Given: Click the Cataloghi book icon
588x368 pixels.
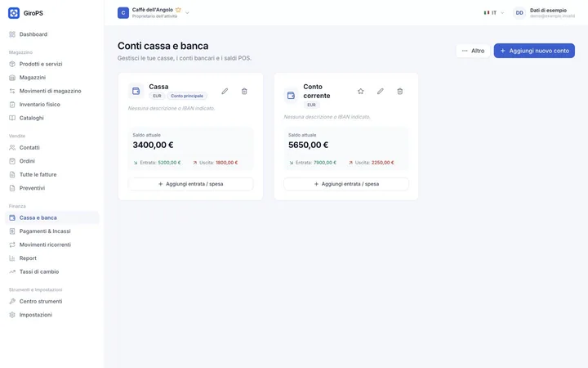Looking at the screenshot, I should pyautogui.click(x=12, y=118).
